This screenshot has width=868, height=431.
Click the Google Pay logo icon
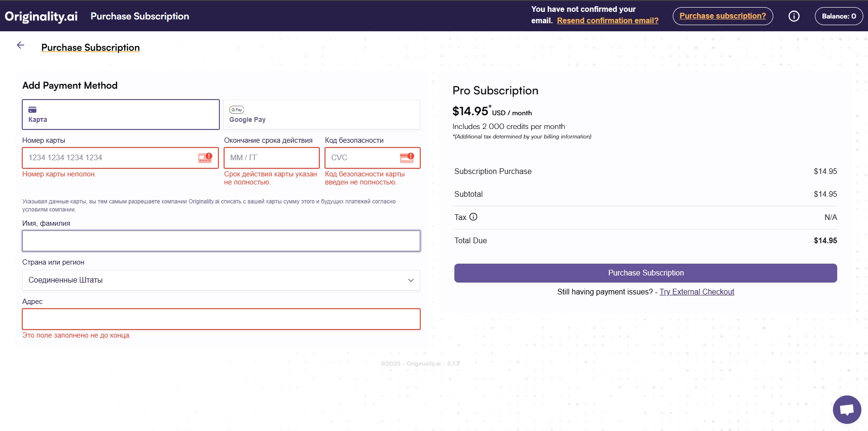tap(237, 110)
